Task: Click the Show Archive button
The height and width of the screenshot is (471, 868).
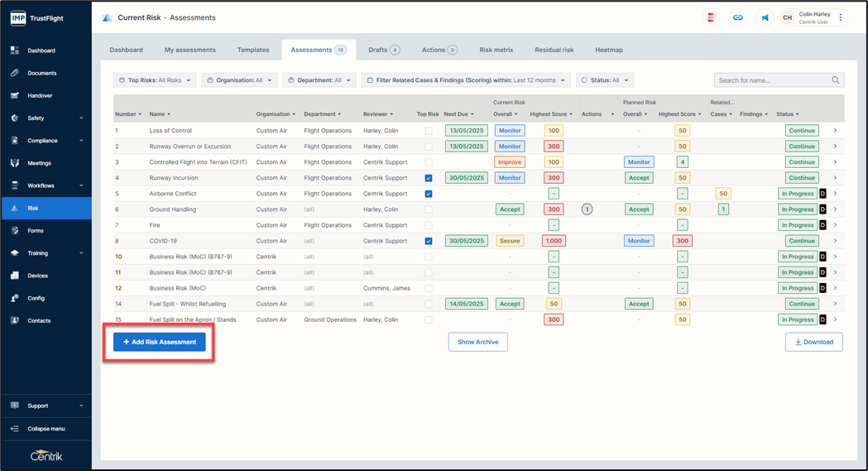Action: [x=477, y=342]
